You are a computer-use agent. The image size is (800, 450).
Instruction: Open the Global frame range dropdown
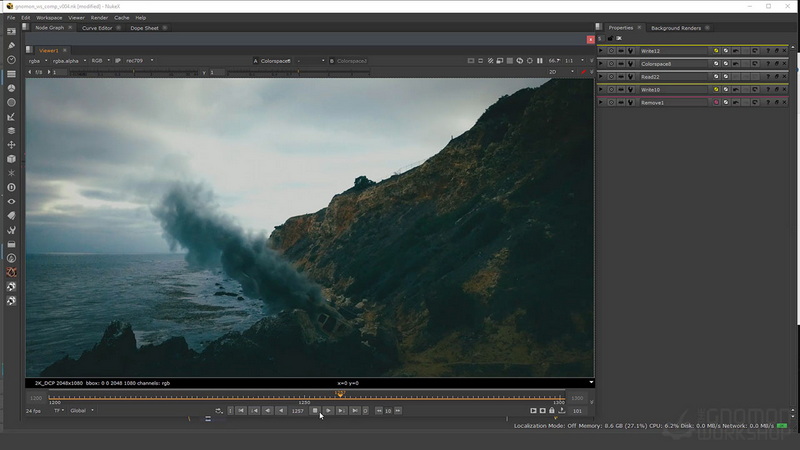(82, 411)
